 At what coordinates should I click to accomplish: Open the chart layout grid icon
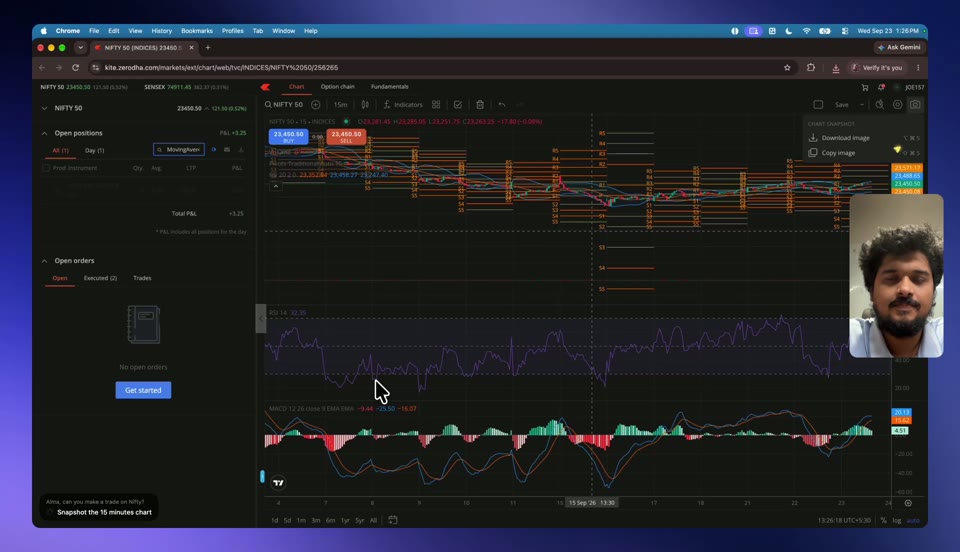point(436,105)
